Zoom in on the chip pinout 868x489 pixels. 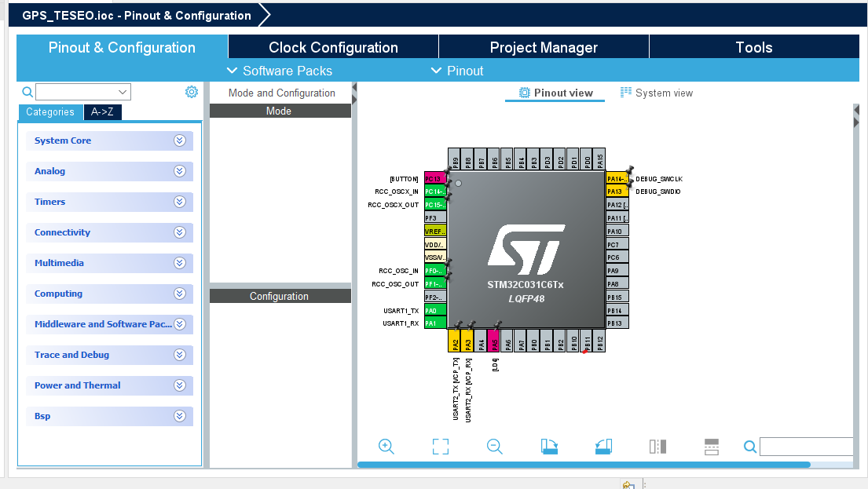point(386,447)
